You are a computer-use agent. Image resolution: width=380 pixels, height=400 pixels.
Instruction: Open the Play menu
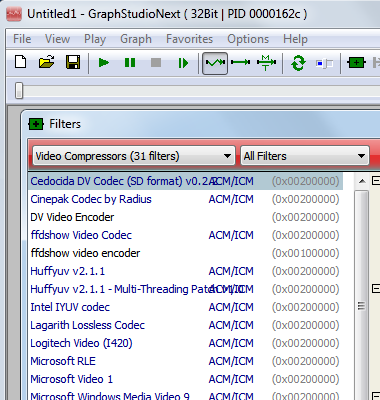coord(95,39)
